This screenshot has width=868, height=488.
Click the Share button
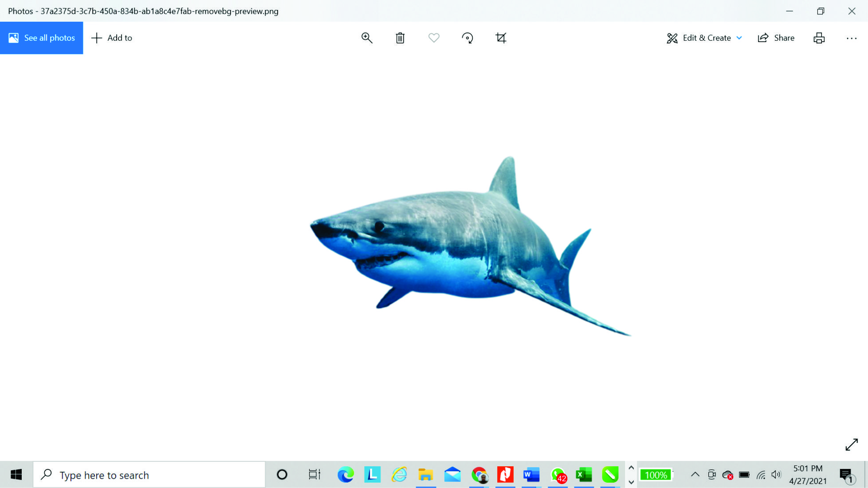pos(776,38)
